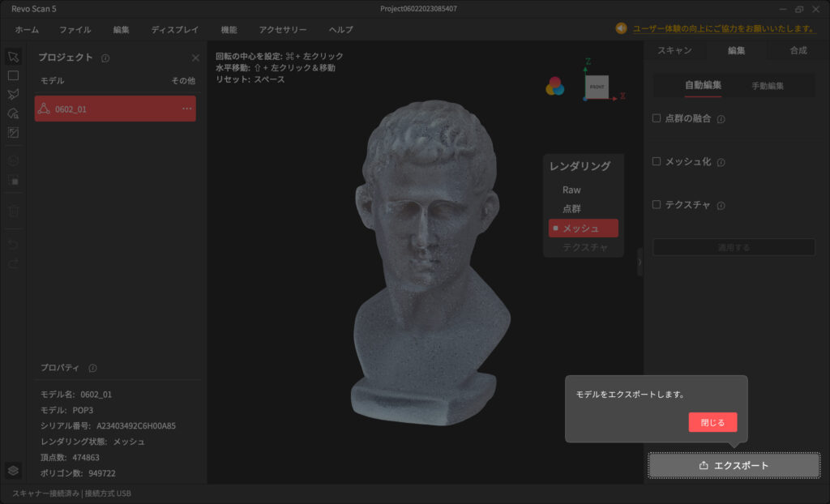Click the info icon beside プロパティ

coord(92,368)
